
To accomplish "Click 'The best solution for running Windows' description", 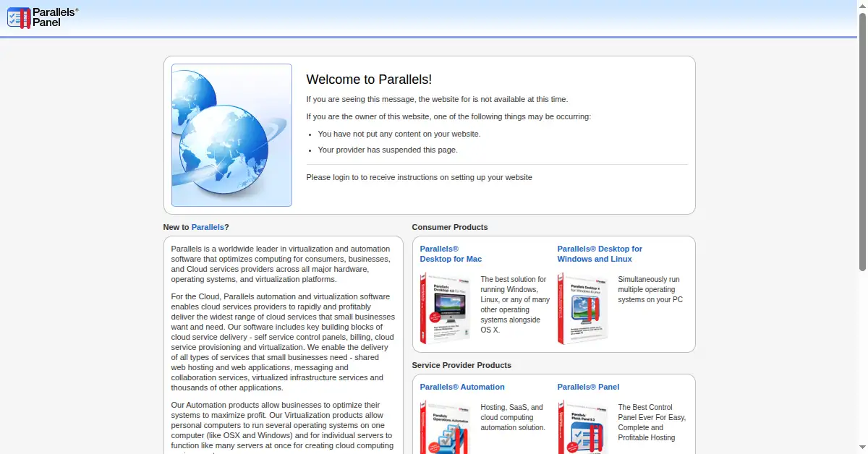I will click(x=515, y=304).
